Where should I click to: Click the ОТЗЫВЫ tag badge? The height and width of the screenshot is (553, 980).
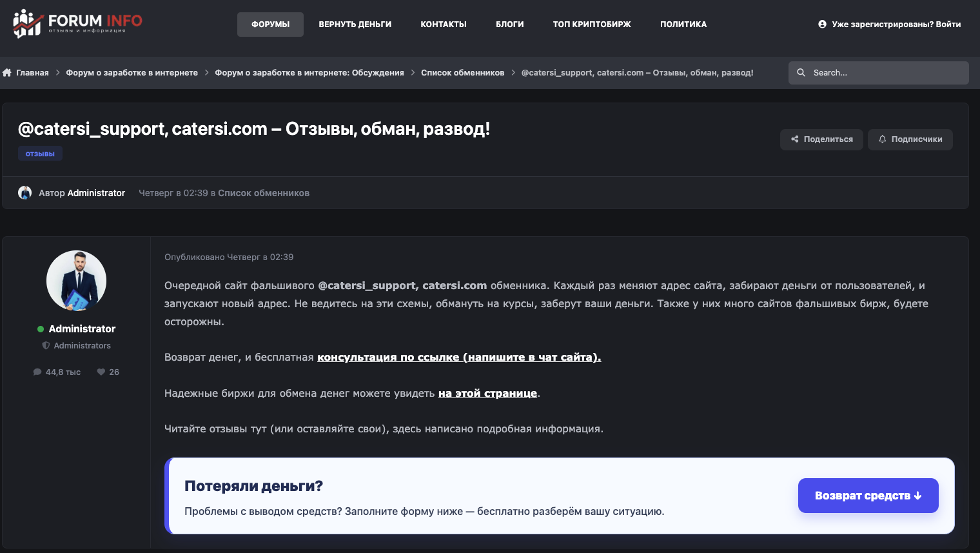[x=40, y=154]
